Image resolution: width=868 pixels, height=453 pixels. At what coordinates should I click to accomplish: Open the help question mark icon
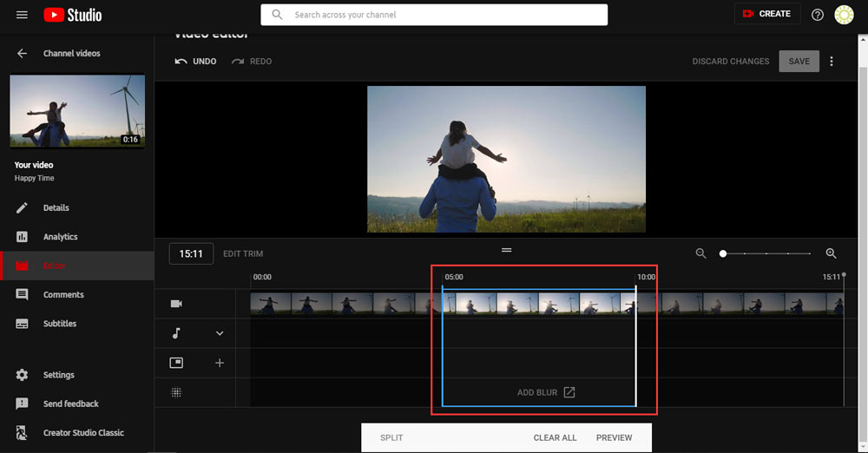pyautogui.click(x=817, y=15)
